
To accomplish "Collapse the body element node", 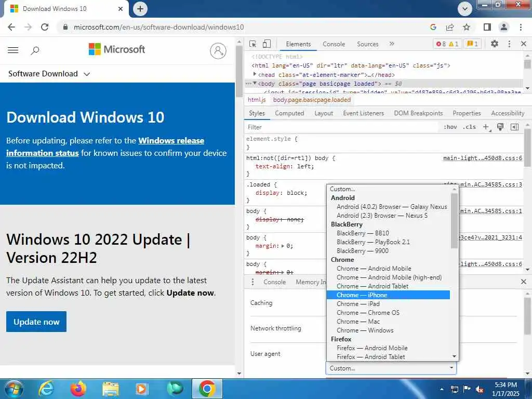I will [255, 84].
